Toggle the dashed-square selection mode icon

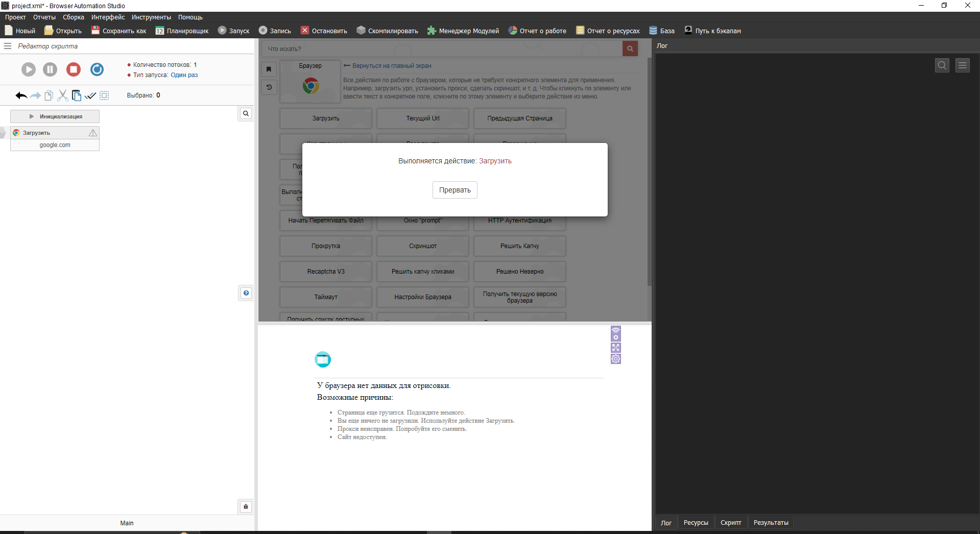104,95
